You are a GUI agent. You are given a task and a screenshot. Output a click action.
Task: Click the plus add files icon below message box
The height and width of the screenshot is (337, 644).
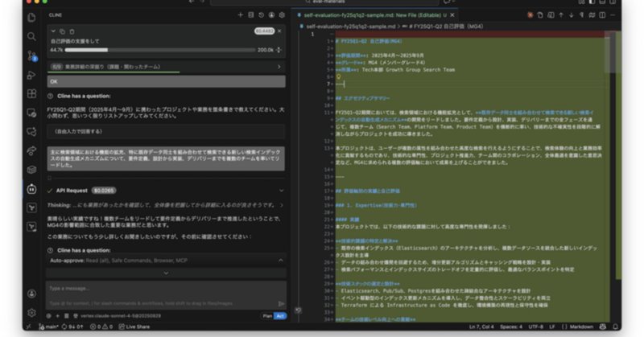click(x=57, y=315)
